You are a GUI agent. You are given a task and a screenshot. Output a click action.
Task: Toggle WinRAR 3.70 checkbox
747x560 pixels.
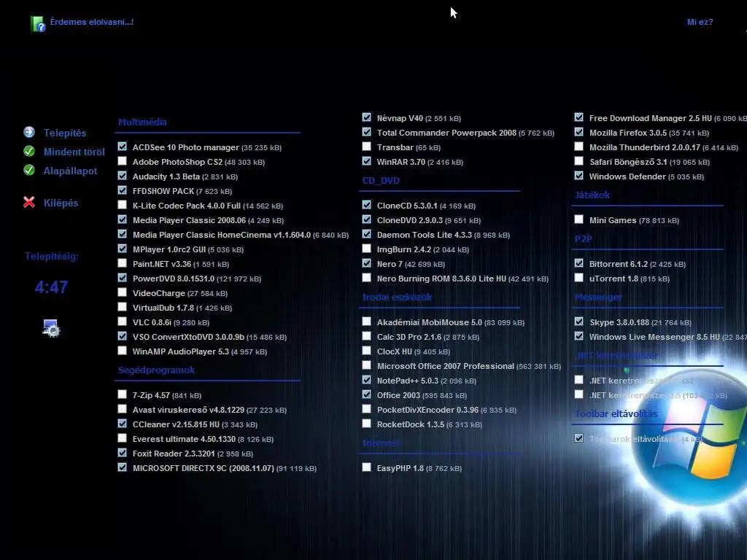click(366, 161)
